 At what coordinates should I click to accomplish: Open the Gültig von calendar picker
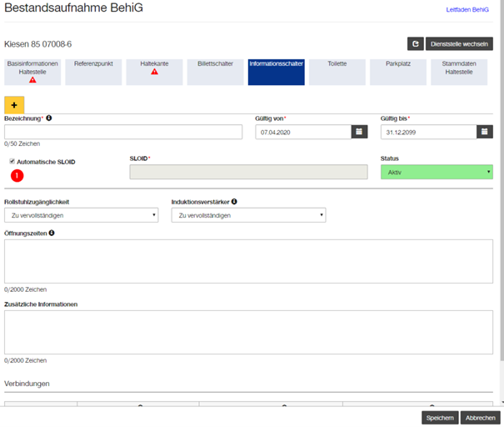[x=359, y=132]
